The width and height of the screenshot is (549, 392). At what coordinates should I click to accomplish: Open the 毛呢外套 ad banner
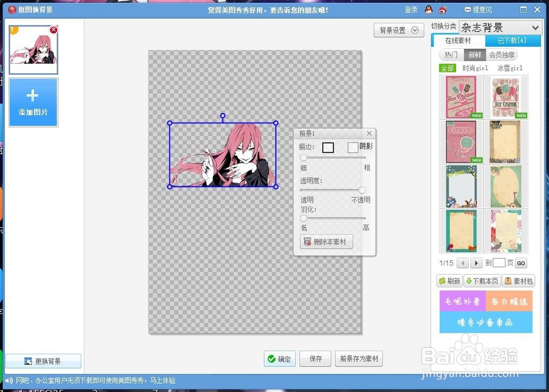click(462, 301)
